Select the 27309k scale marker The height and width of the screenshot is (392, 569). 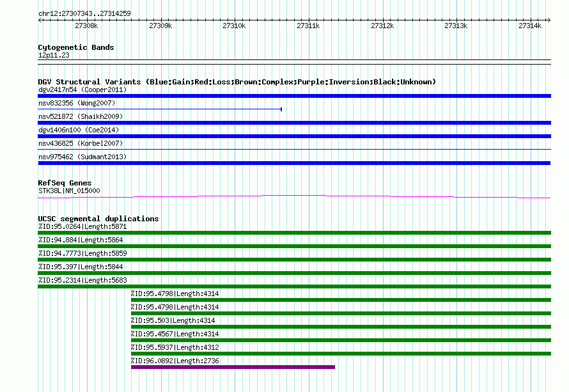click(x=160, y=26)
